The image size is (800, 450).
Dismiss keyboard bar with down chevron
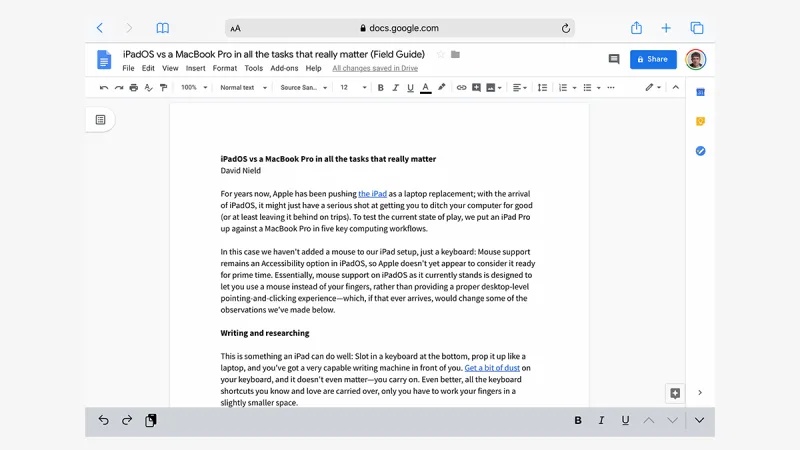pos(699,420)
